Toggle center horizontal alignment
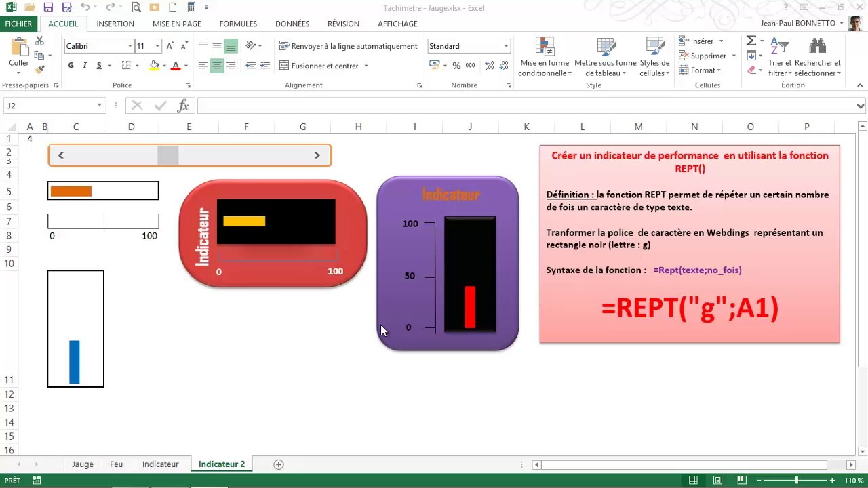Viewport: 868px width, 488px height. pyautogui.click(x=217, y=66)
